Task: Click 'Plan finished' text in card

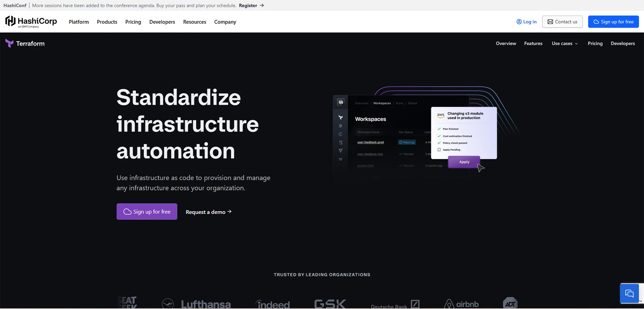Action: pyautogui.click(x=450, y=129)
